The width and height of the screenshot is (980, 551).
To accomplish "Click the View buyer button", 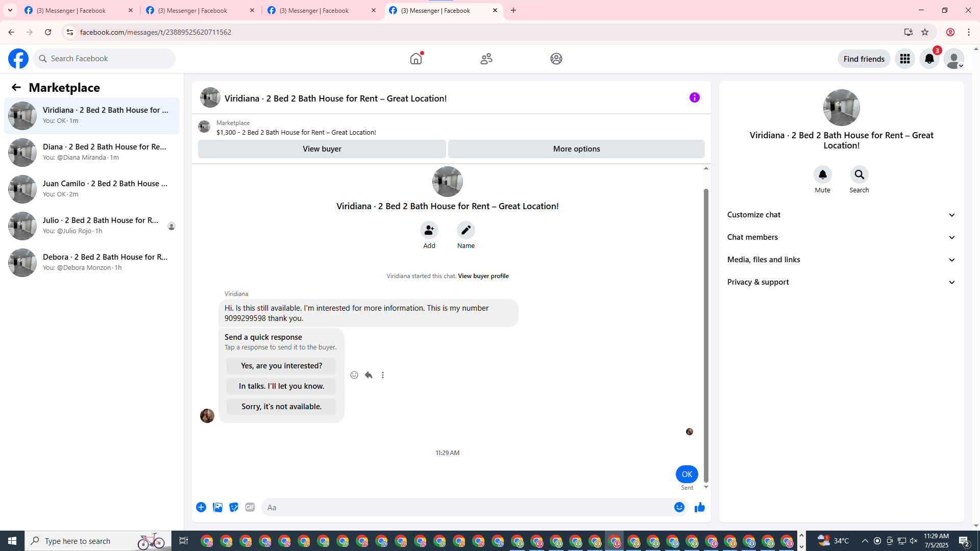I will pos(322,149).
